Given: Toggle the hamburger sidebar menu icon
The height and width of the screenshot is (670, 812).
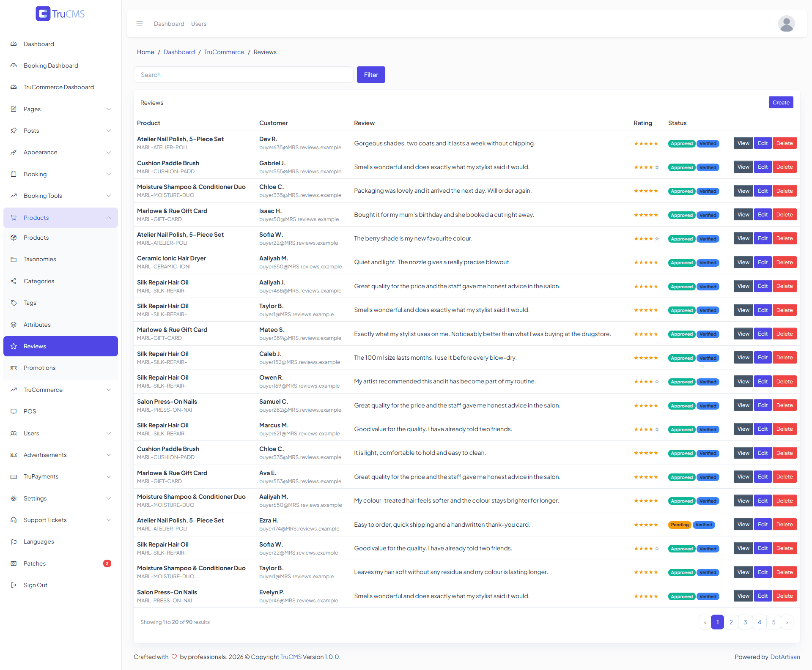Looking at the screenshot, I should pos(140,24).
